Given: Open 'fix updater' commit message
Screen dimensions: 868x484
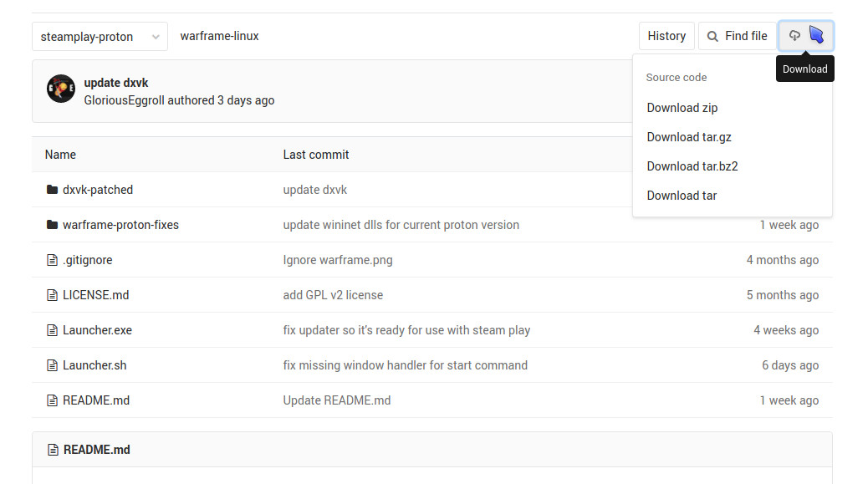Looking at the screenshot, I should (407, 330).
